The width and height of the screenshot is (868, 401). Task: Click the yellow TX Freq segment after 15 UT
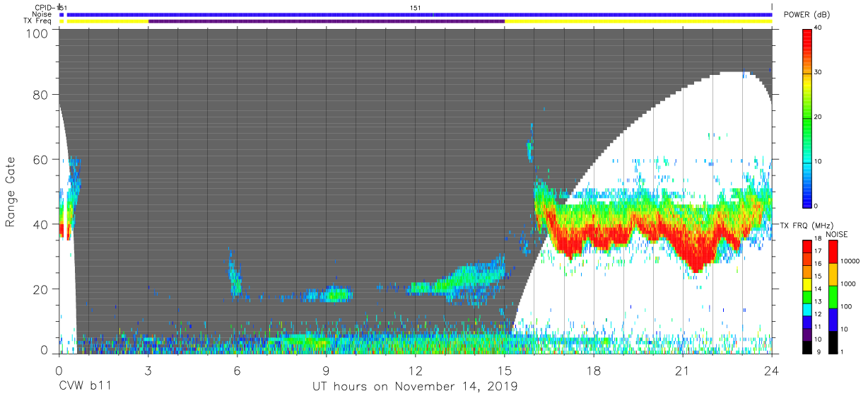[639, 21]
